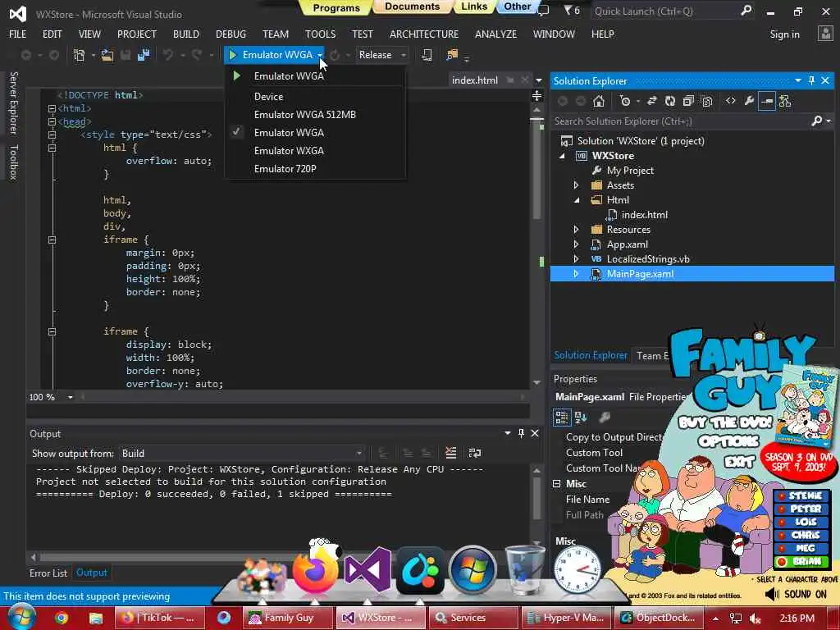Click the Recycle Bin icon in the dock
Image resolution: width=840 pixels, height=630 pixels.
525,570
